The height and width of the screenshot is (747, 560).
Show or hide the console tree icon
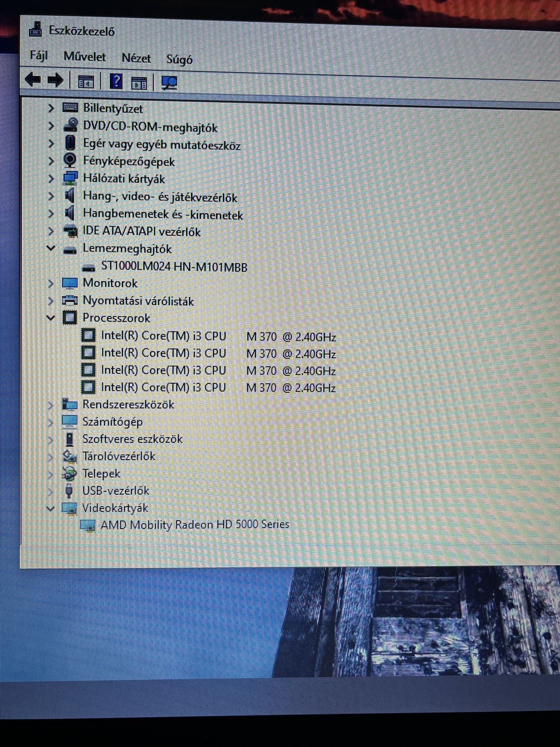pyautogui.click(x=86, y=82)
